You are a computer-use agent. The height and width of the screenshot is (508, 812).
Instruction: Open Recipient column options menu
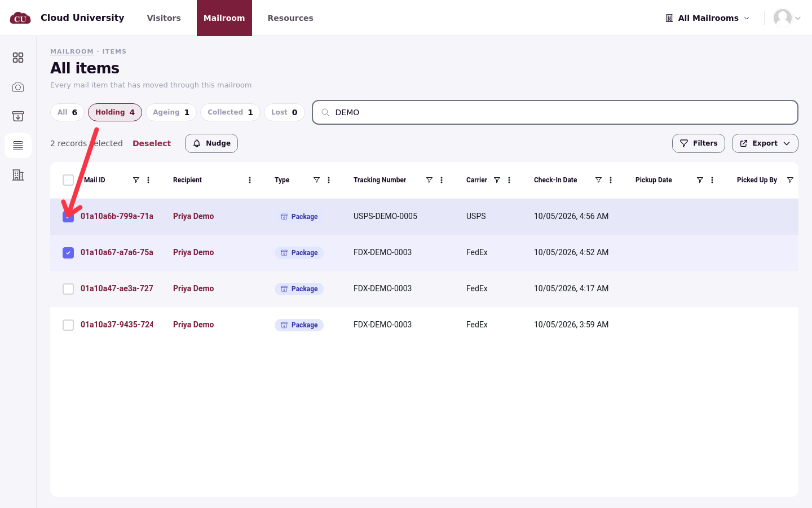point(250,180)
